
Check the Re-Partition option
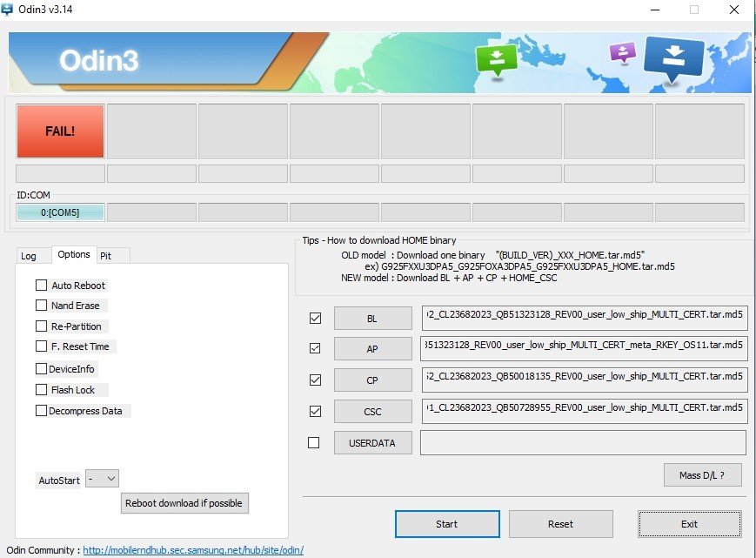pos(42,326)
